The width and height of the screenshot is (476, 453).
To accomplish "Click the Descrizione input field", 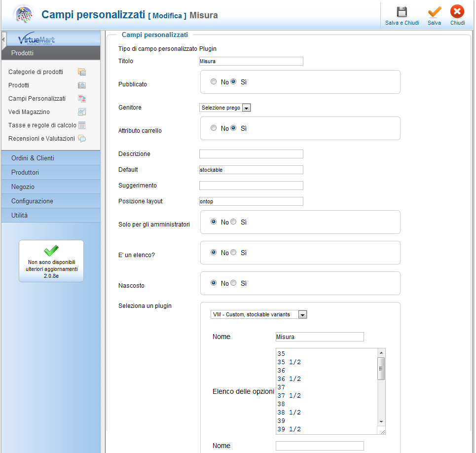I will pyautogui.click(x=251, y=154).
